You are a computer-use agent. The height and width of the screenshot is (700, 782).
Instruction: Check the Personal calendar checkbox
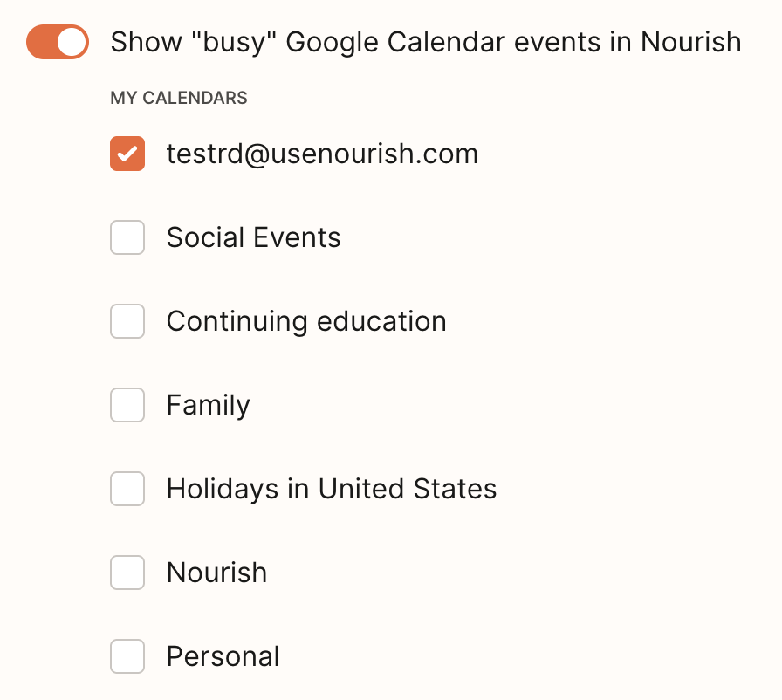click(127, 656)
